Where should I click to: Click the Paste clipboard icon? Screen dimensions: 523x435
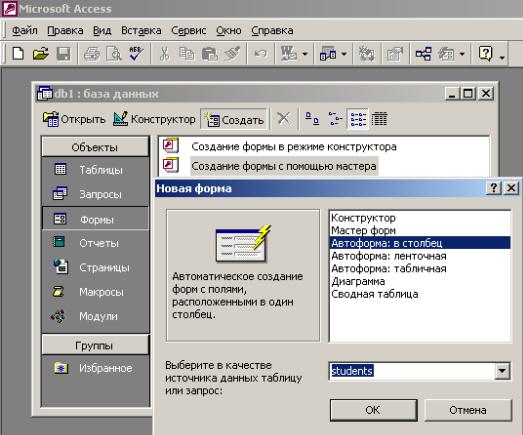click(x=209, y=53)
